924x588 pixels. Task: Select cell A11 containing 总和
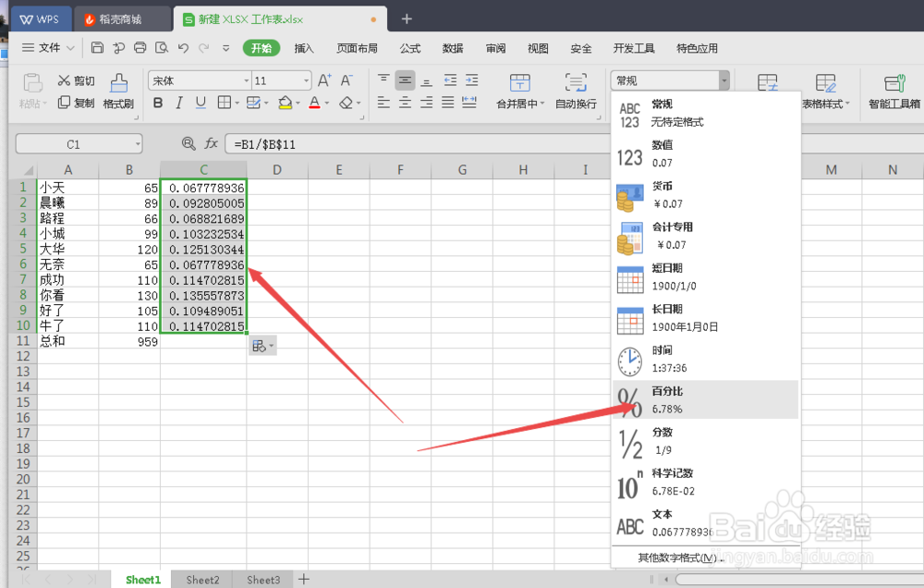click(x=67, y=341)
